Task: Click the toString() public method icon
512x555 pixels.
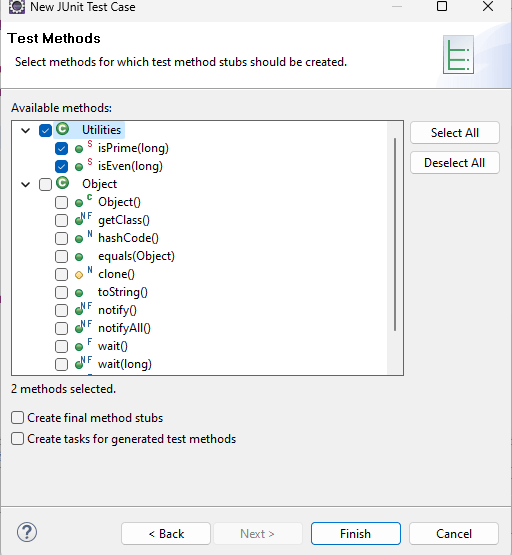Action: (79, 293)
